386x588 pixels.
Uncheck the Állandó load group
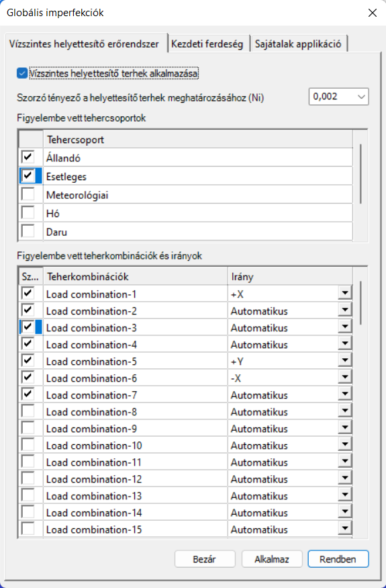pyautogui.click(x=28, y=157)
